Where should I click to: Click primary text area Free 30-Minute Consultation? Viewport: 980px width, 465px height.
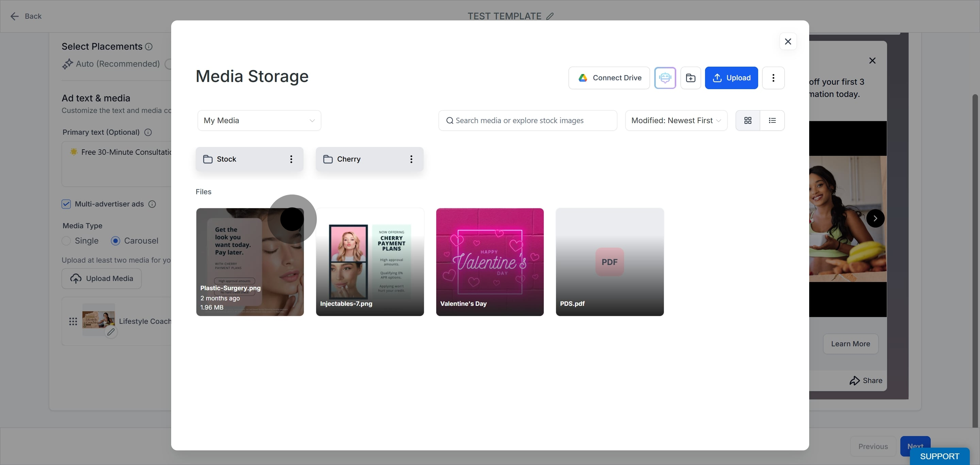[x=116, y=164]
